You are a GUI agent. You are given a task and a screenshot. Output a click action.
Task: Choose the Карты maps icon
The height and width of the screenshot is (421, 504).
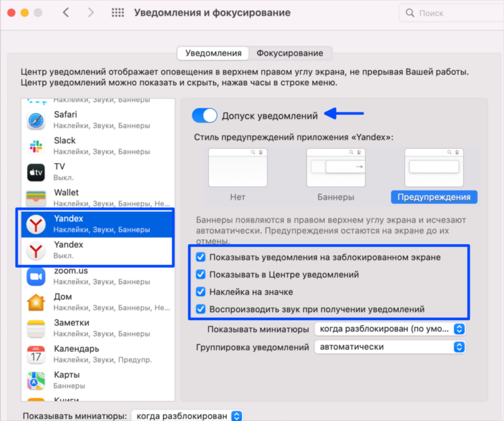tap(36, 381)
